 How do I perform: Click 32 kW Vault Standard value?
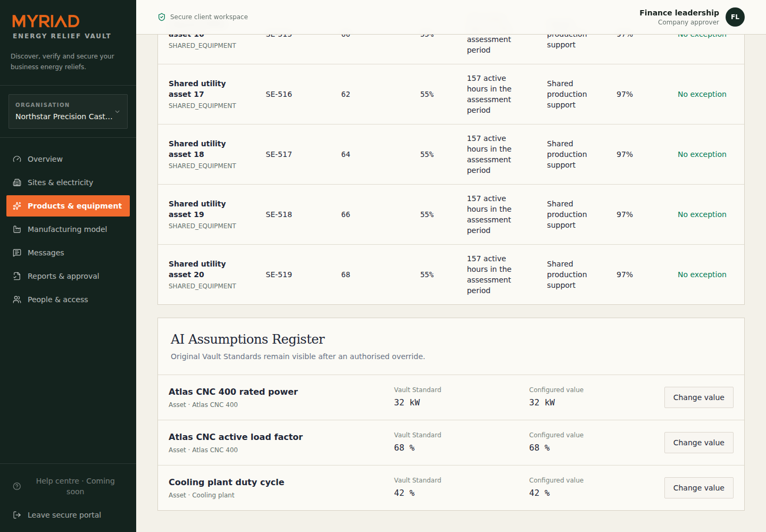(x=407, y=403)
